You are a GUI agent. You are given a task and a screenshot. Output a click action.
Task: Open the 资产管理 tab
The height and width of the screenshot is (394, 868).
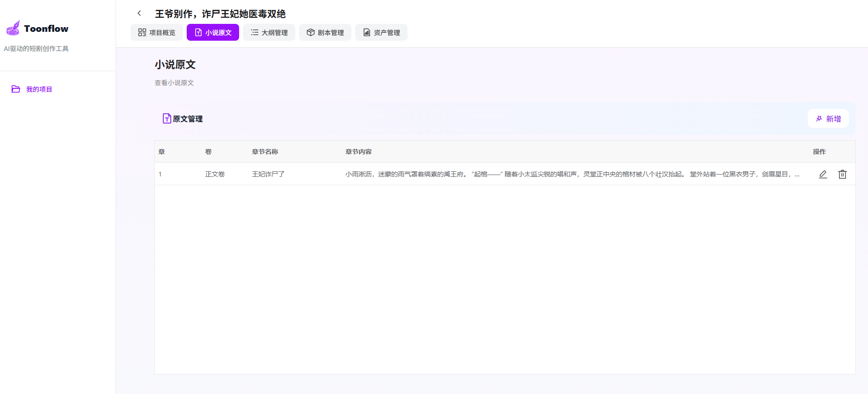click(x=381, y=32)
